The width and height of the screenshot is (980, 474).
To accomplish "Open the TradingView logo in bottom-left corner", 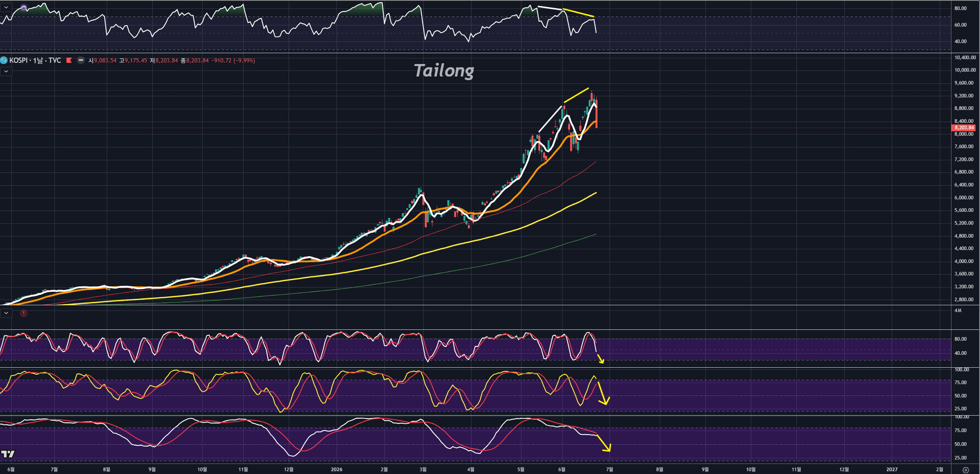I will [8, 454].
